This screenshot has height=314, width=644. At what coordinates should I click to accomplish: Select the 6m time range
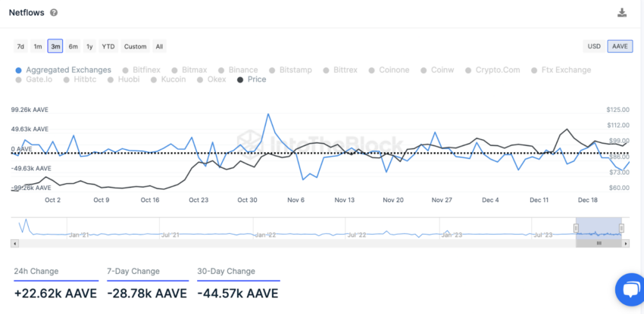coord(73,46)
